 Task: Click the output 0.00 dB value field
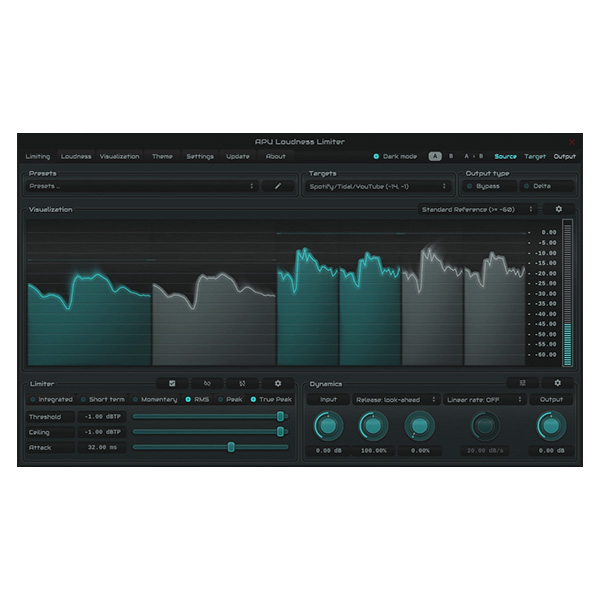point(551,451)
